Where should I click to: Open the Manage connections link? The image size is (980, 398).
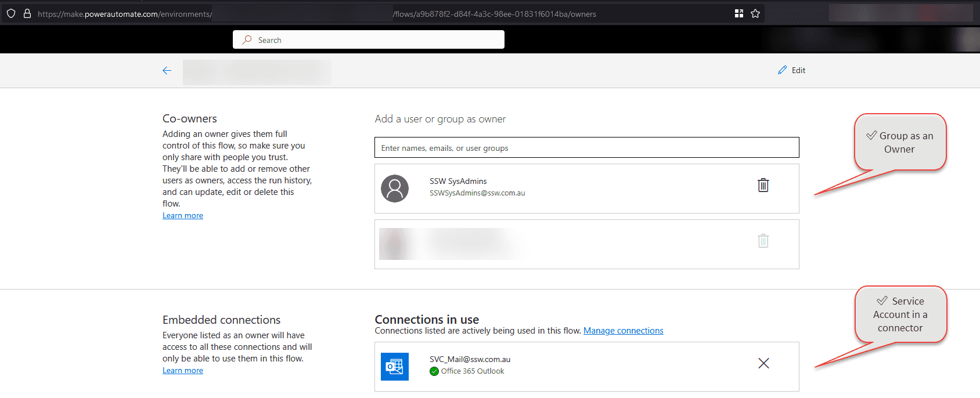tap(623, 331)
